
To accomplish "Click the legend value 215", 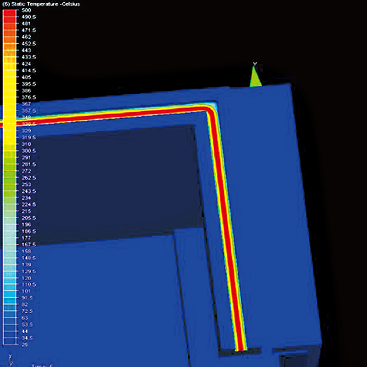I will (26, 211).
